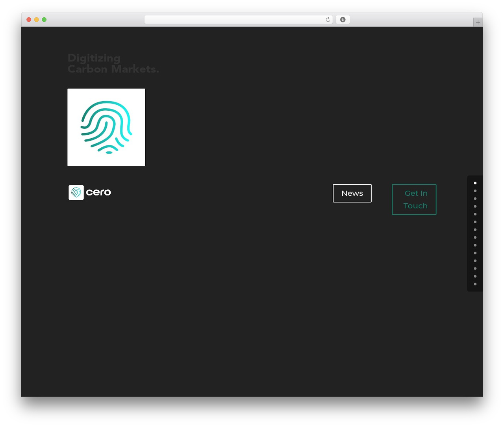This screenshot has width=504, height=427.
Task: Reload the page with the refresh icon
Action: (328, 20)
